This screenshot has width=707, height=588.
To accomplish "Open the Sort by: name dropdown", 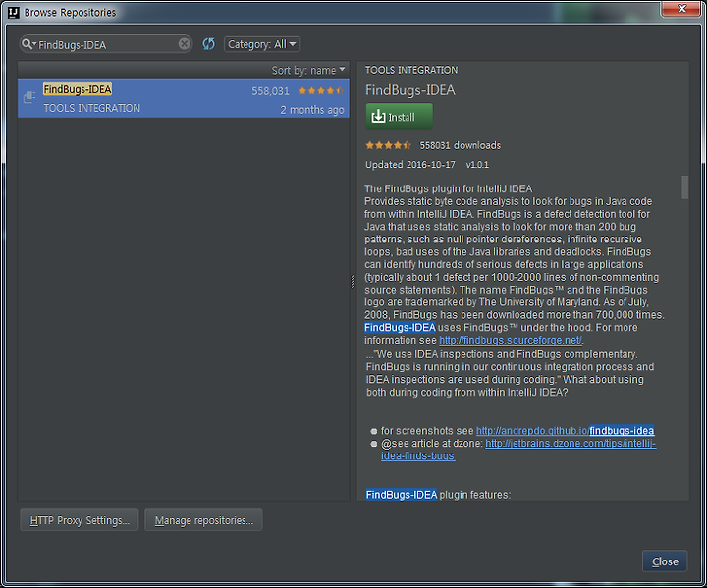I will click(x=308, y=70).
